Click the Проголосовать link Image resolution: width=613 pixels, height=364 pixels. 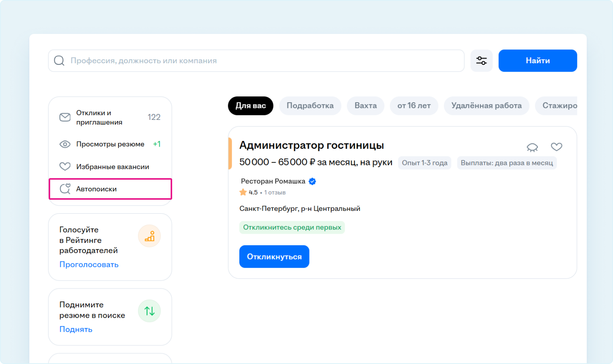click(89, 265)
